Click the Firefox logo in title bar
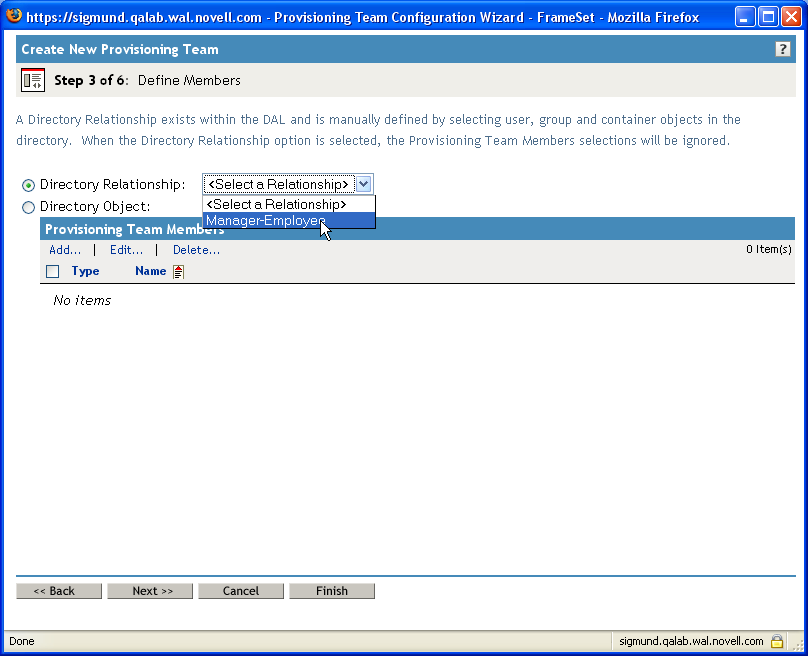Image resolution: width=808 pixels, height=656 pixels. 14,16
